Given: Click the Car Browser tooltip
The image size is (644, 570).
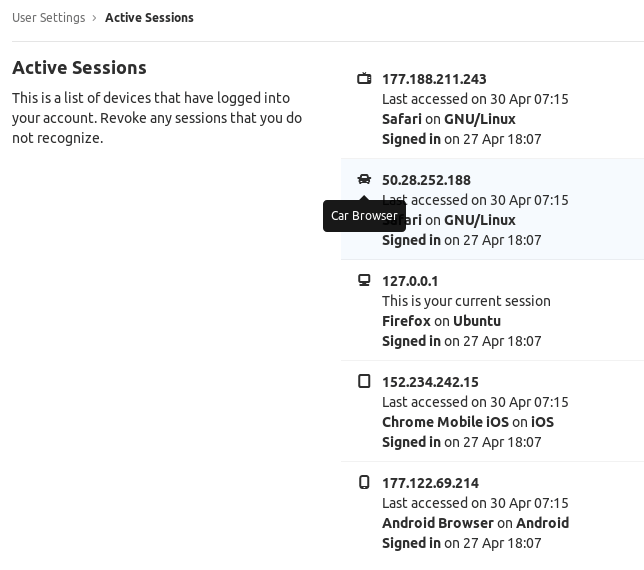Looking at the screenshot, I should coord(364,216).
